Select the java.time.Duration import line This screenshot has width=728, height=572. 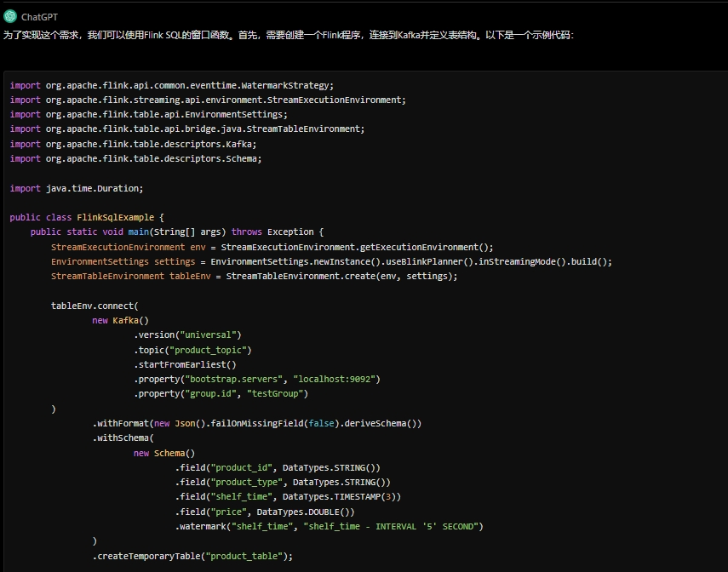point(77,188)
